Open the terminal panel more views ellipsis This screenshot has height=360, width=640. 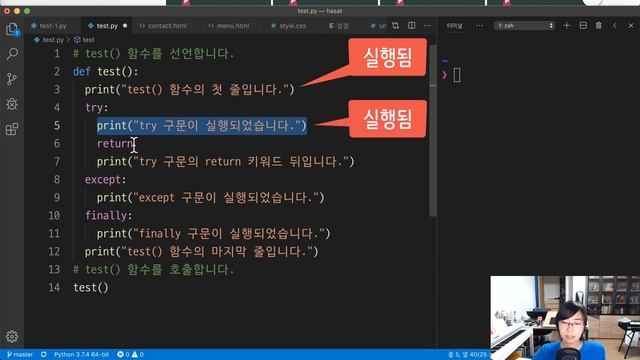480,26
